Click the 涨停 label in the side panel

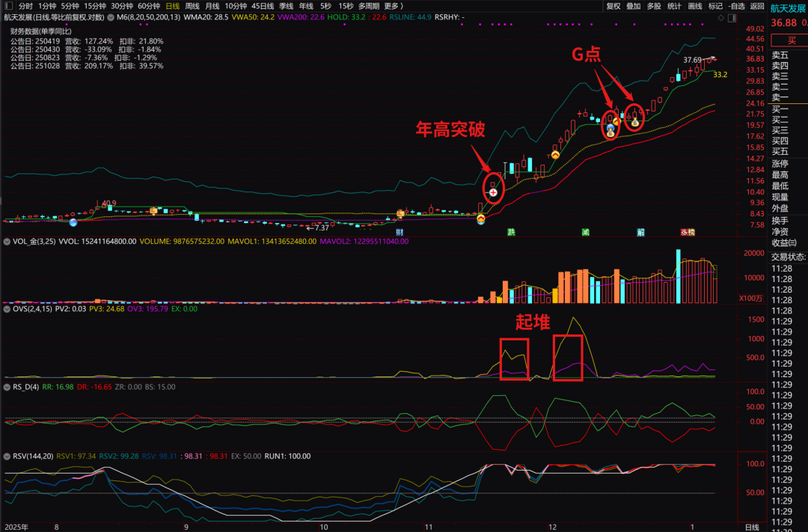[780, 164]
